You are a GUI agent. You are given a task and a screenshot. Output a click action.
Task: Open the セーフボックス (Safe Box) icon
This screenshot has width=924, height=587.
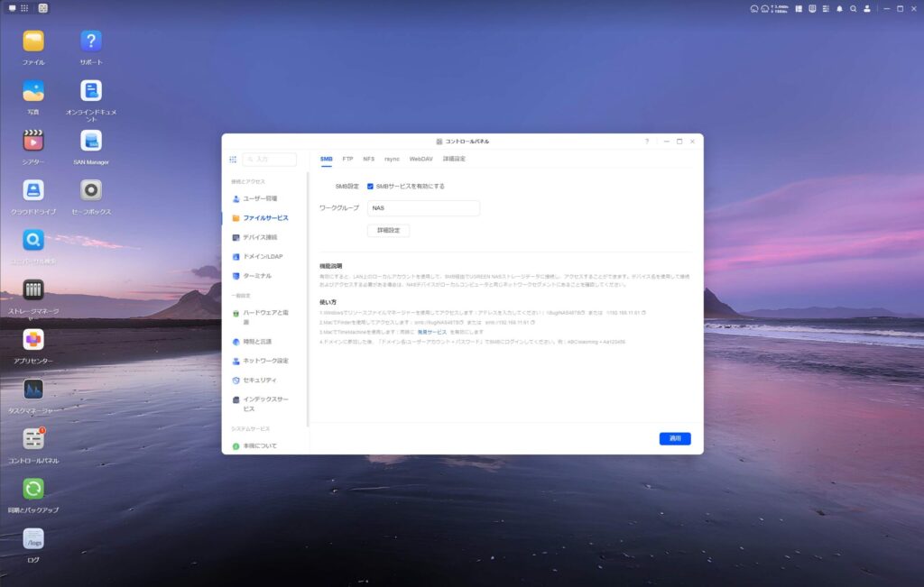point(90,190)
